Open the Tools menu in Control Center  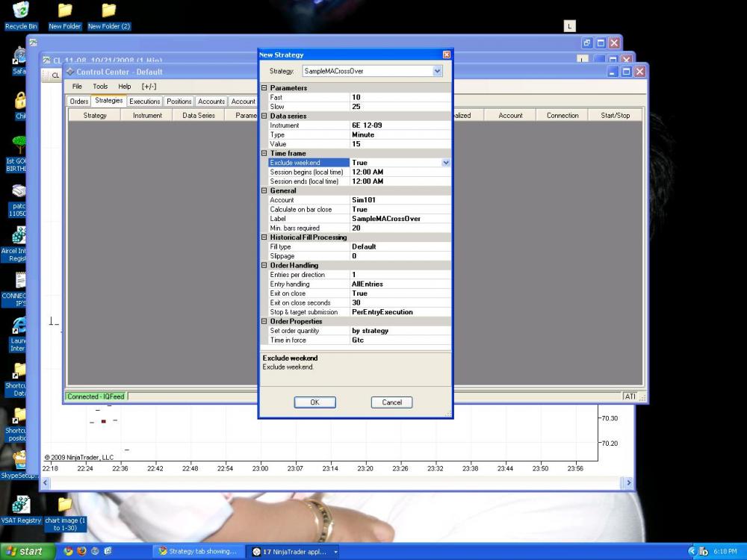[100, 86]
